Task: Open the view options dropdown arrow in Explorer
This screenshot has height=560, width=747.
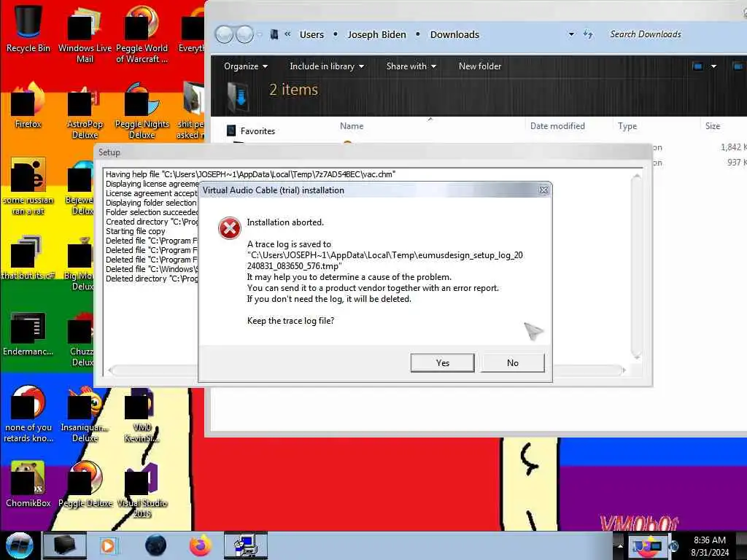Action: click(713, 66)
